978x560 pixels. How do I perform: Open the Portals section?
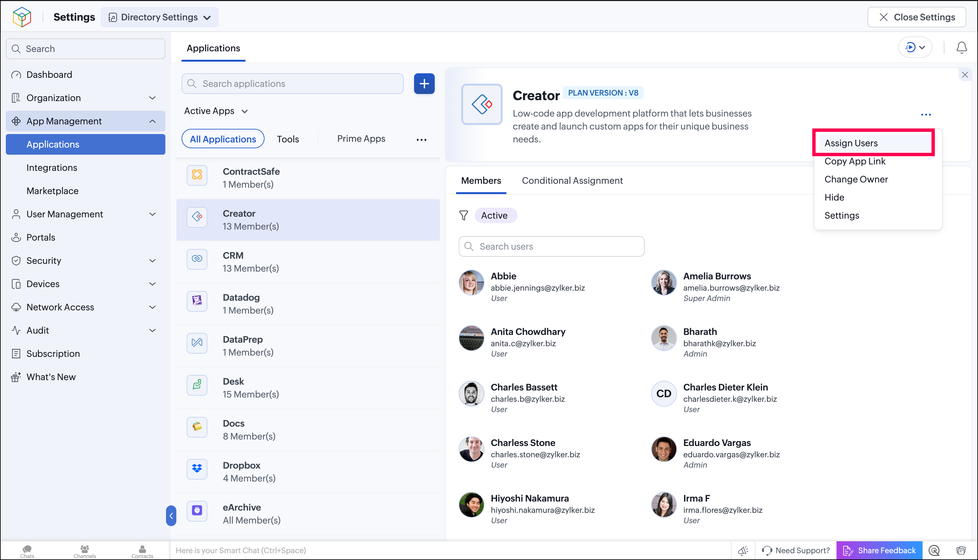[x=41, y=237]
